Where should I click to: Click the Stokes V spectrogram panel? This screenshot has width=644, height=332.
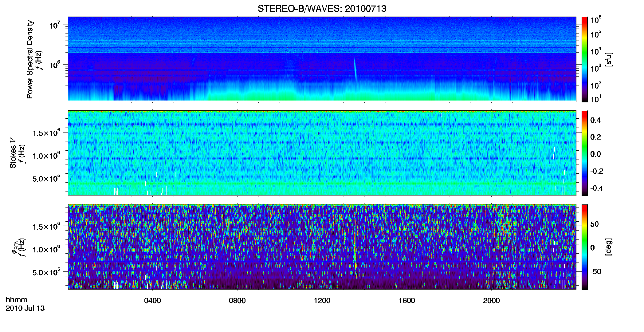[x=322, y=153]
